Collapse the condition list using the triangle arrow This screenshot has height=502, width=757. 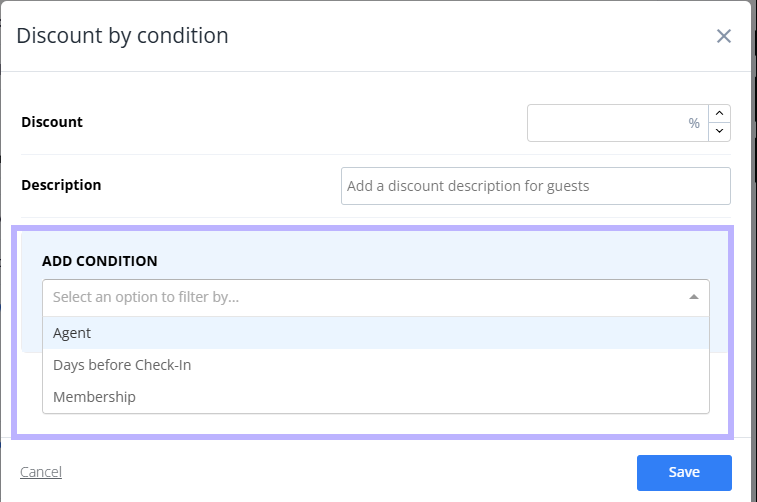[694, 297]
